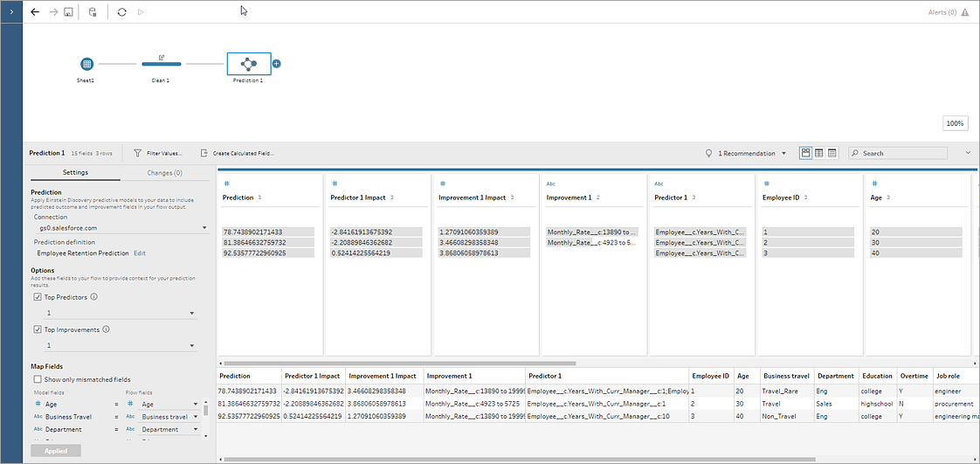Image resolution: width=980 pixels, height=464 pixels.
Task: Collapse the profile pane chevron beside Search
Action: pyautogui.click(x=968, y=153)
